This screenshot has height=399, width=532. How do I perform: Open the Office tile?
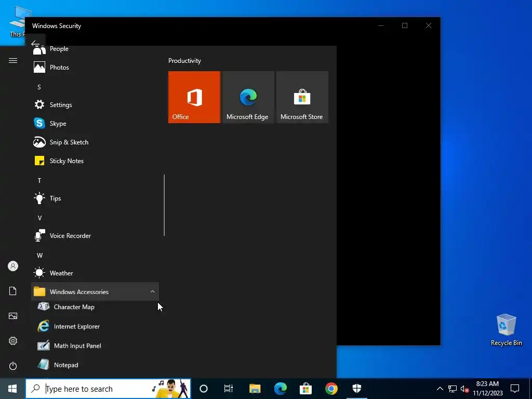(x=194, y=97)
